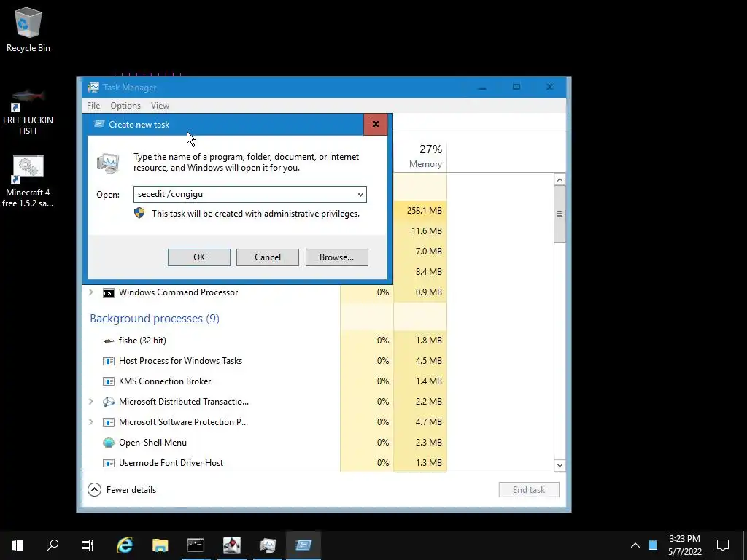Select the Open-Shell Menu process name
The width and height of the screenshot is (747, 560).
pyautogui.click(x=152, y=443)
